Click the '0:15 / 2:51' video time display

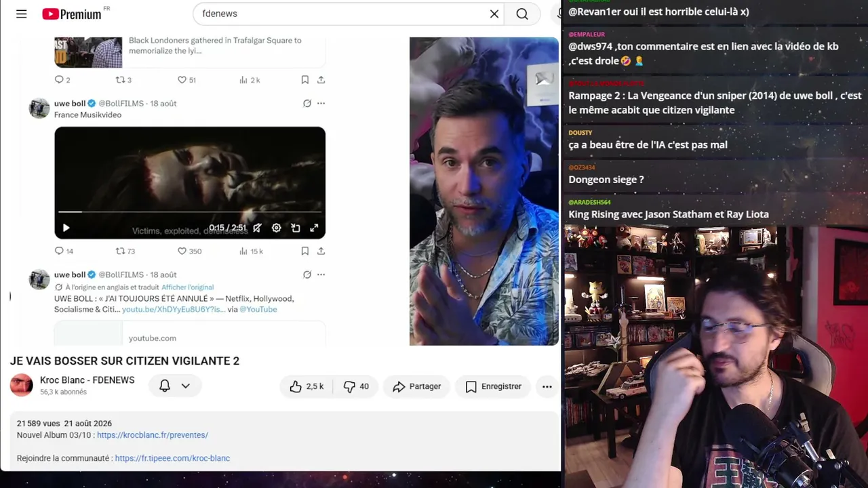point(228,228)
